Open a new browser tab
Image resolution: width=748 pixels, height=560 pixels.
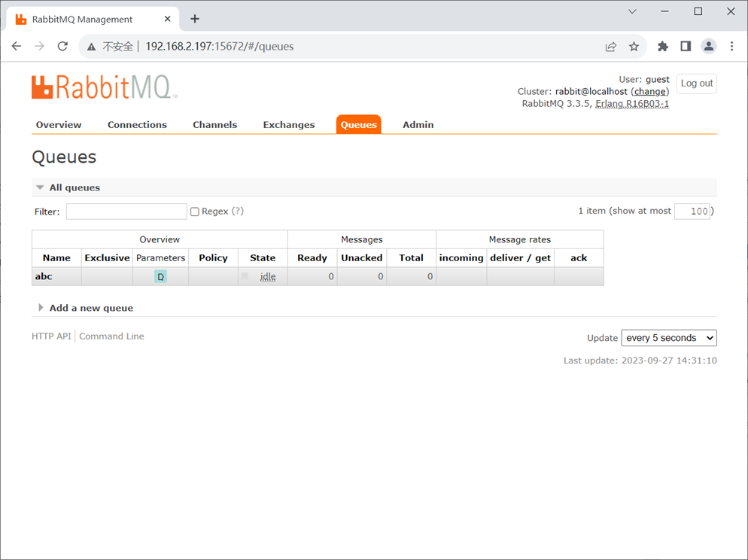[x=195, y=19]
